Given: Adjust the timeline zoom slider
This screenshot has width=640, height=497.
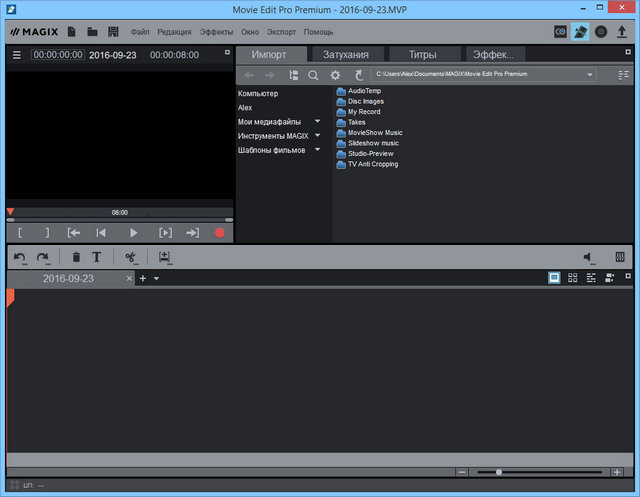Looking at the screenshot, I should [x=499, y=472].
